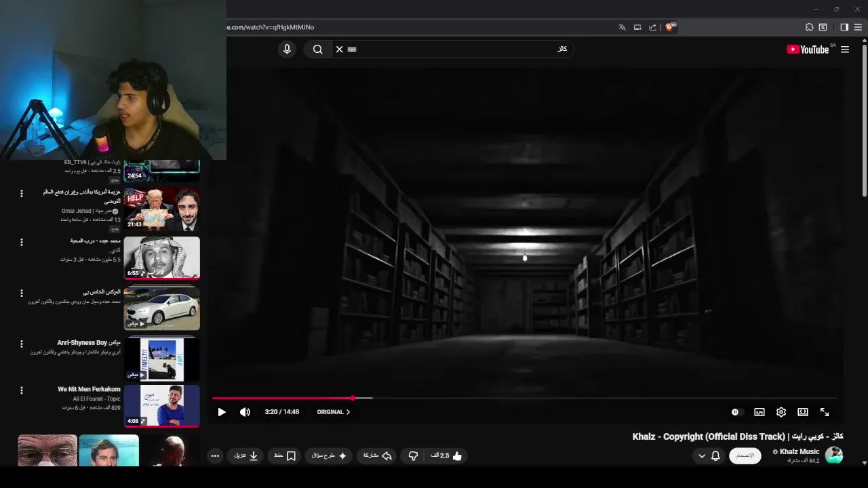Click the search magnifier button
Screen dimensions: 868x488
(x=317, y=49)
